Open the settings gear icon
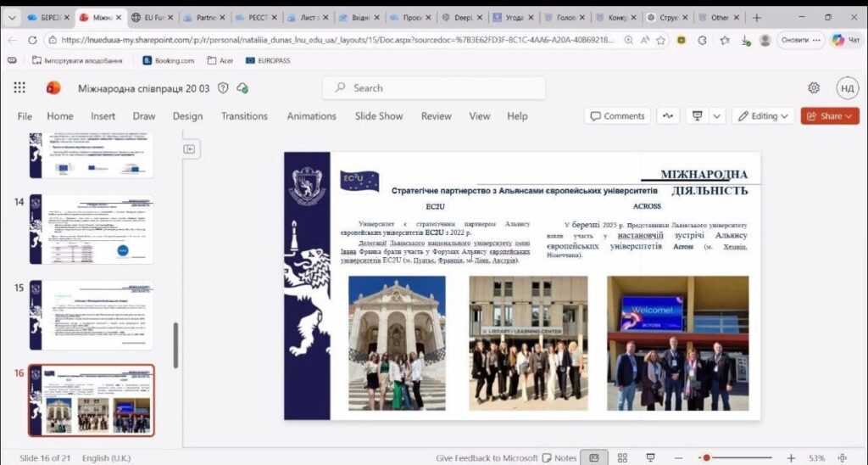The image size is (868, 465). [814, 87]
